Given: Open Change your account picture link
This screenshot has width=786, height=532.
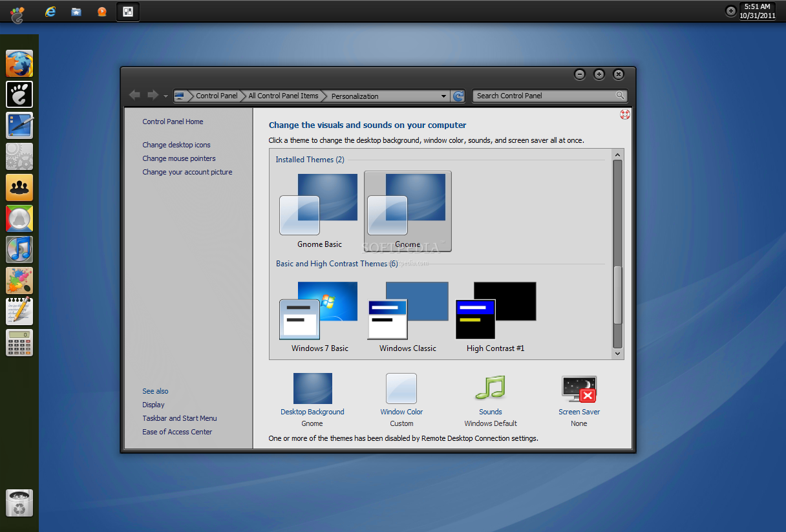Looking at the screenshot, I should pyautogui.click(x=187, y=172).
